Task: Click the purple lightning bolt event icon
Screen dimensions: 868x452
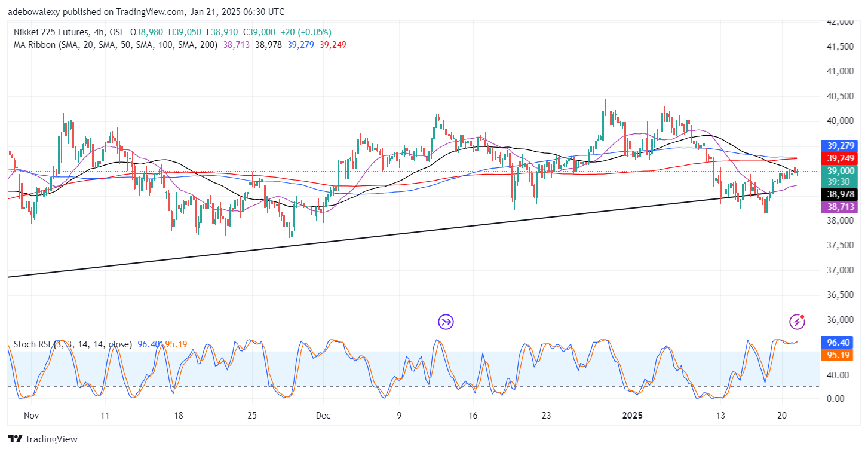Action: 797,322
